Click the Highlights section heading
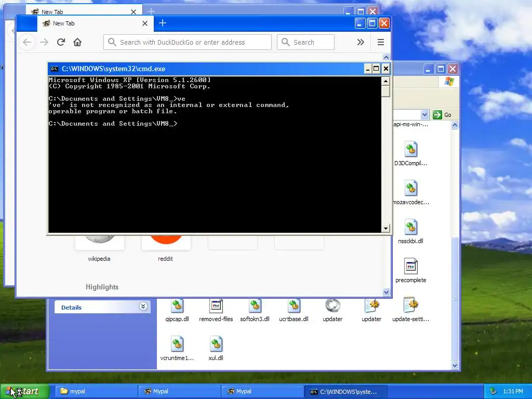Image resolution: width=532 pixels, height=399 pixels. click(102, 287)
